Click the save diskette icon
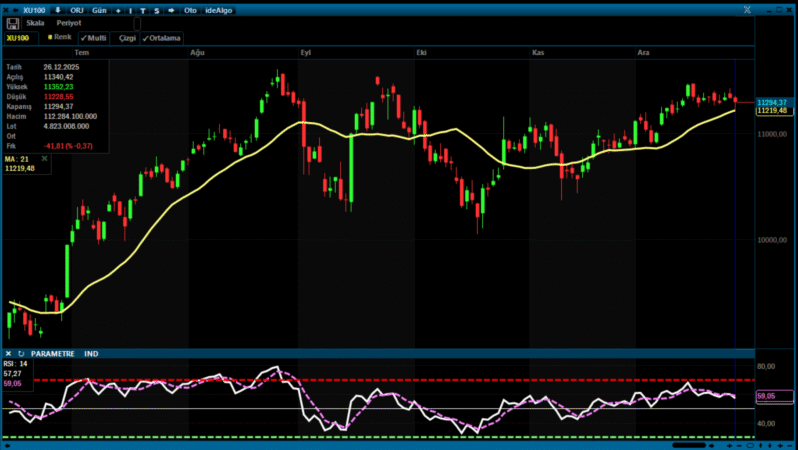The image size is (798, 450). click(13, 23)
